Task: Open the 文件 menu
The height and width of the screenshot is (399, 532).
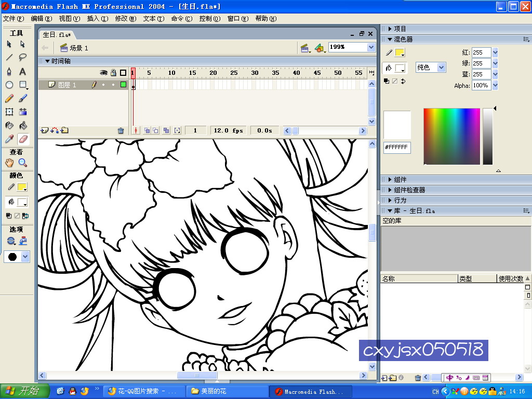Action: 14,19
